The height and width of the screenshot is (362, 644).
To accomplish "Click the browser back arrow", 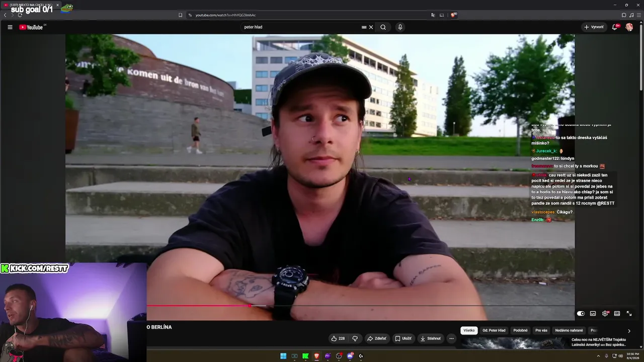I will 5,15.
